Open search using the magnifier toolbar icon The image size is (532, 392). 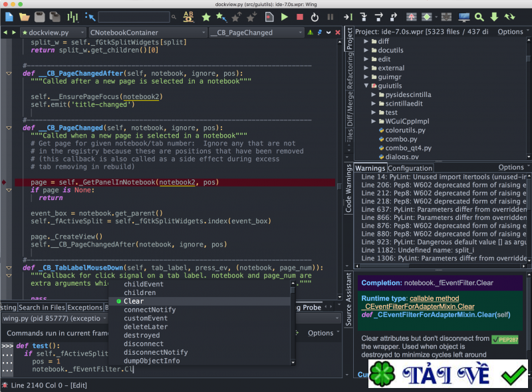(480, 18)
